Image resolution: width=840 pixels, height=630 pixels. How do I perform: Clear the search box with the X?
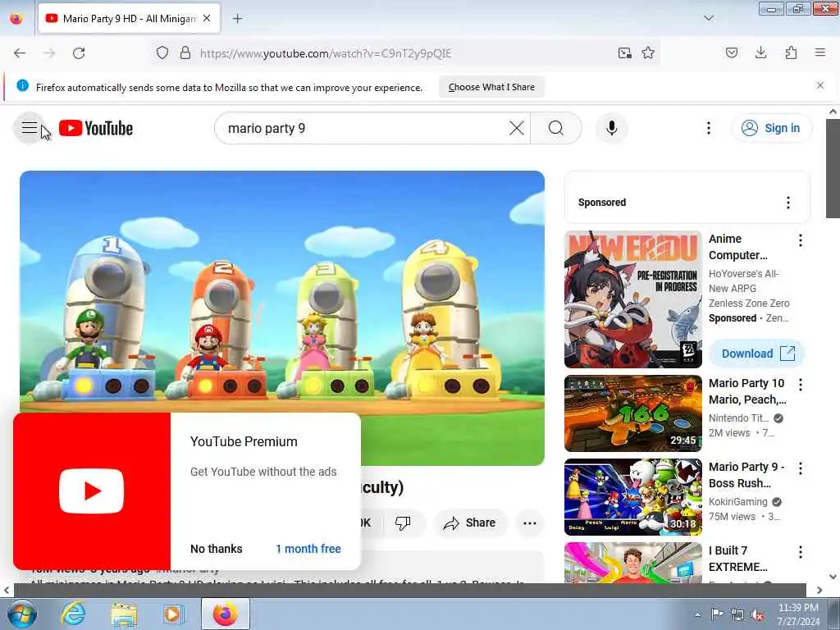pos(517,128)
